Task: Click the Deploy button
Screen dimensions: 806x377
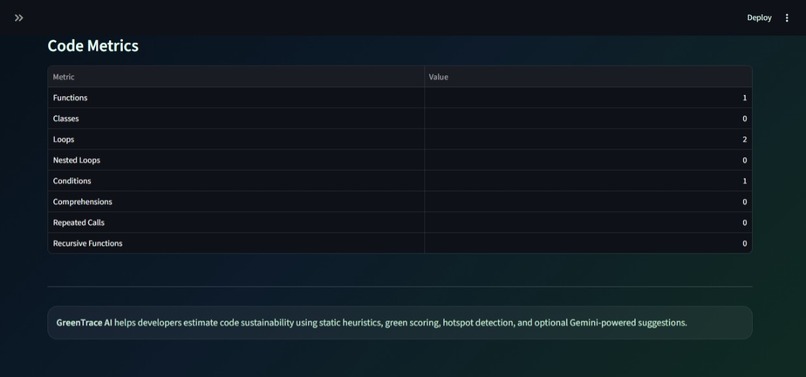Action: point(759,18)
